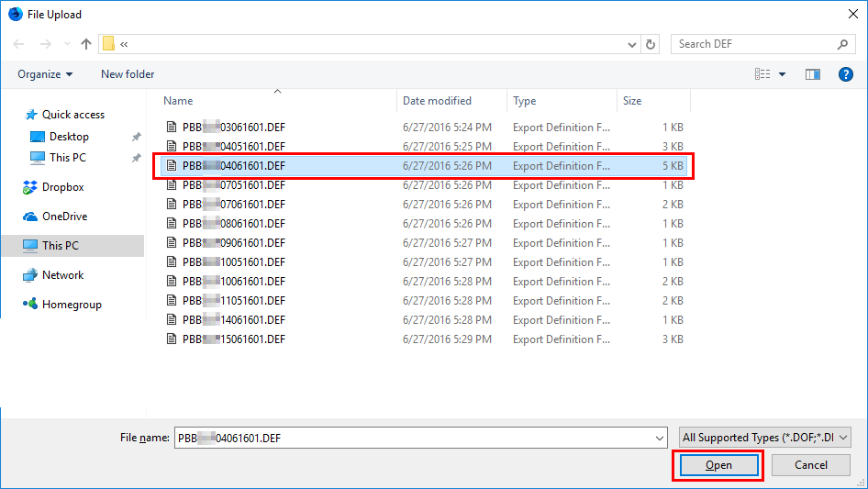Sort files by Size column header

point(632,101)
